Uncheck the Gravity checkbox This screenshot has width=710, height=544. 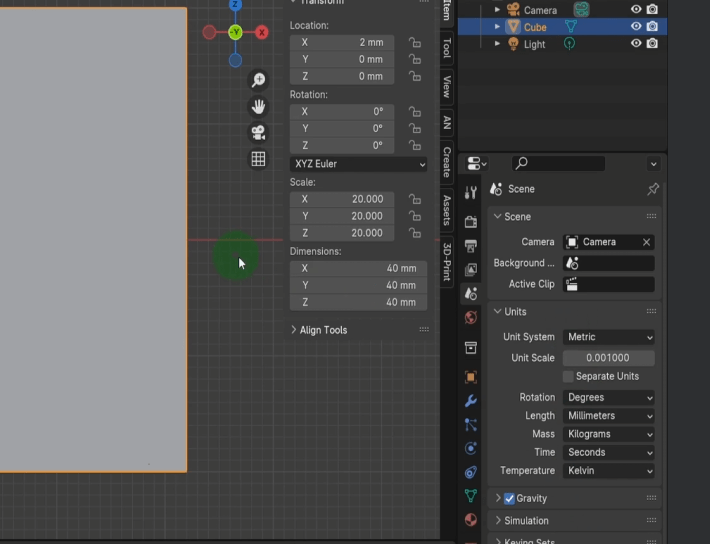[509, 498]
